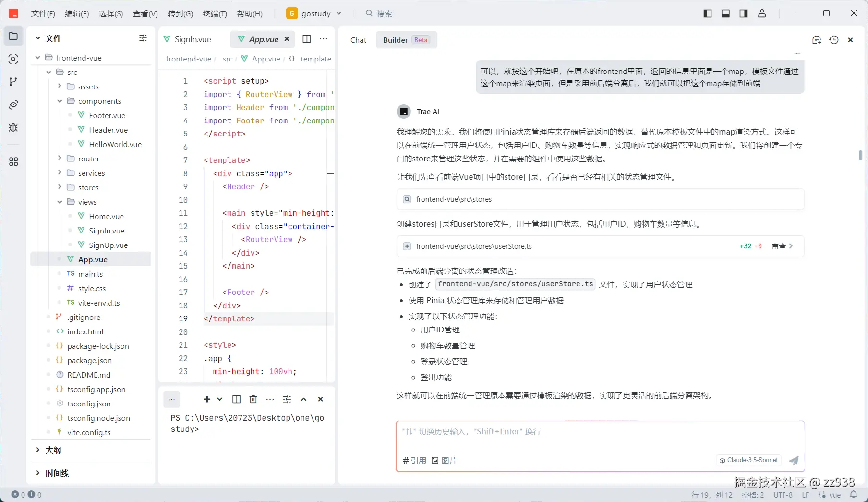Click the errors and warnings status indicator

[x=26, y=495]
